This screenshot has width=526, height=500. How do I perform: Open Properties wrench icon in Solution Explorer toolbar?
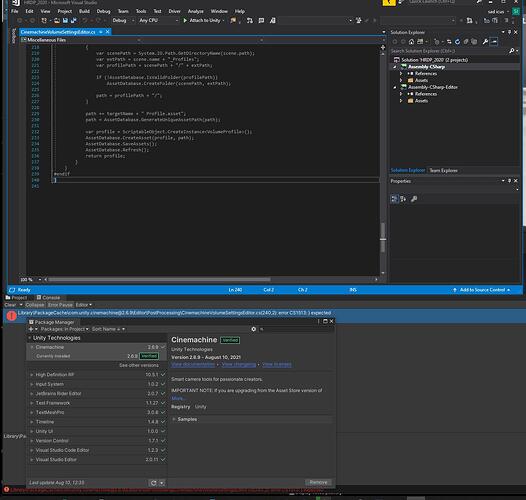coord(485,42)
